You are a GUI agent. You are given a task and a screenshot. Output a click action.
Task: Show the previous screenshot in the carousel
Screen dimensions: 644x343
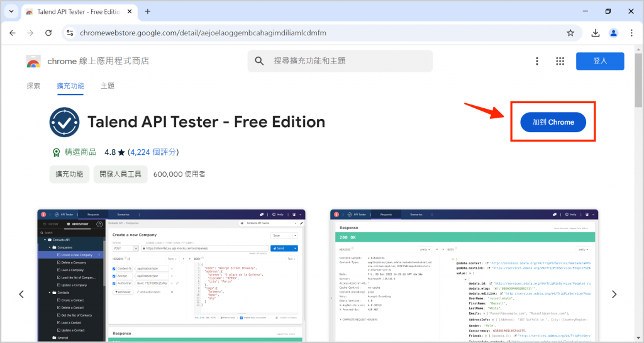(x=21, y=294)
